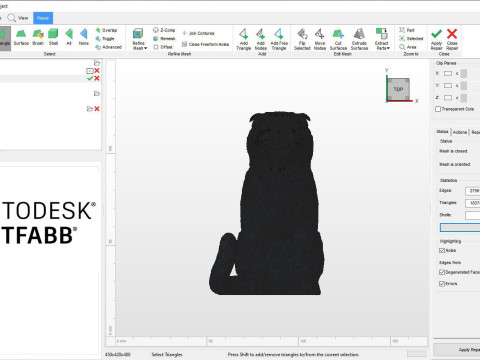This screenshot has width=480, height=360.
Task: Uncheck Degenerated Faces checkbox
Action: (442, 272)
